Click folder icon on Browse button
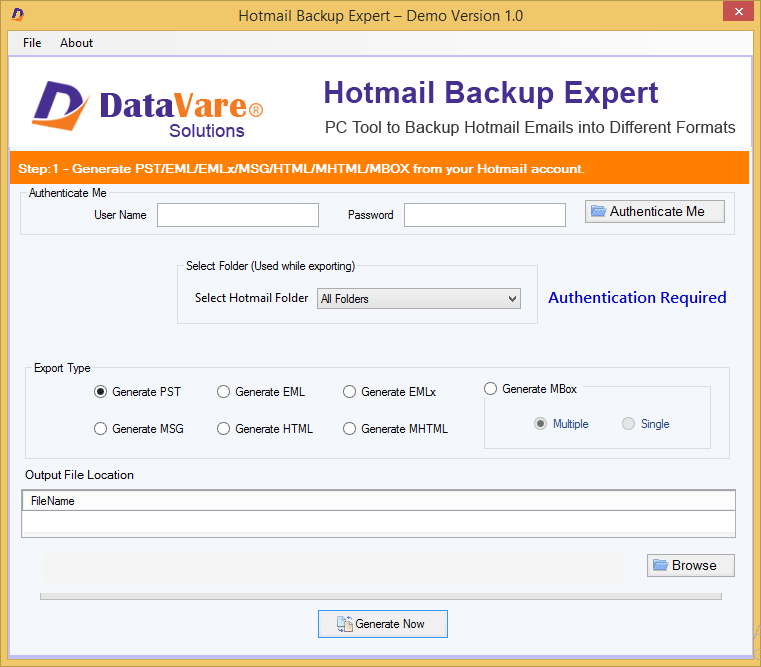This screenshot has height=667, width=761. point(660,565)
